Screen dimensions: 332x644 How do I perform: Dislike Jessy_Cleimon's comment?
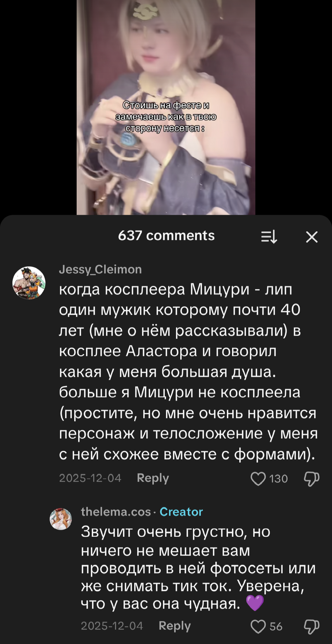312,479
